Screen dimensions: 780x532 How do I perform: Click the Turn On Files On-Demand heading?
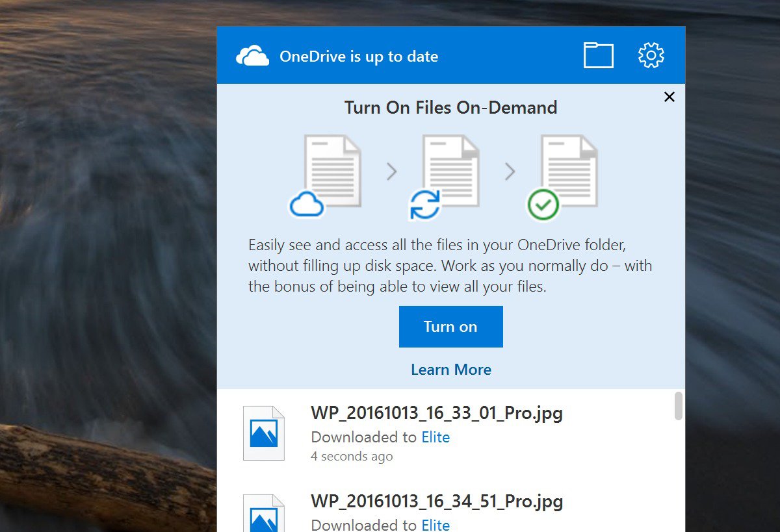pos(450,107)
